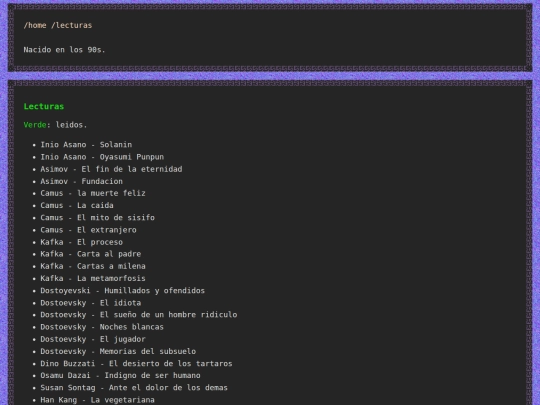Click 'Osamu Dazai - Indigno de ser humano'
This screenshot has height=405, width=540.
[x=121, y=375]
